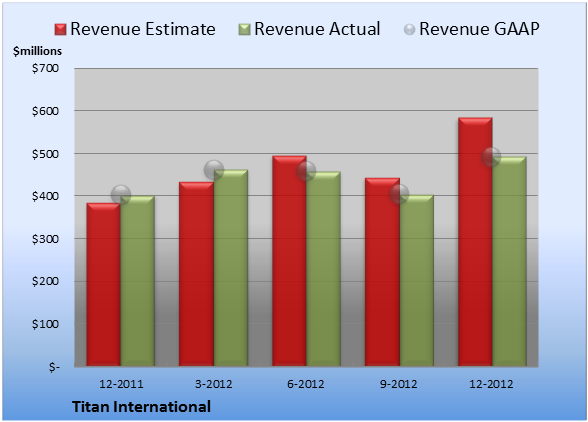The image size is (588, 422).
Task: Click the 'Titan International' chart title
Action: [x=141, y=407]
